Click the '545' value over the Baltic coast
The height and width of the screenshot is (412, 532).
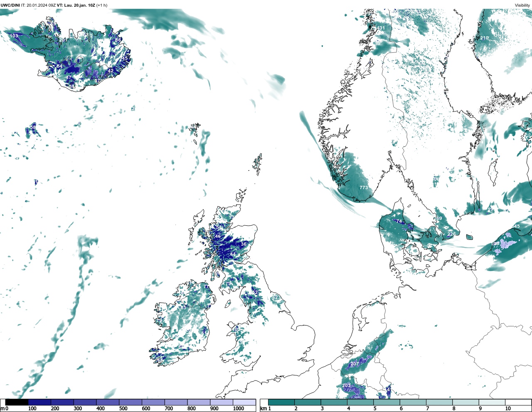click(x=515, y=227)
